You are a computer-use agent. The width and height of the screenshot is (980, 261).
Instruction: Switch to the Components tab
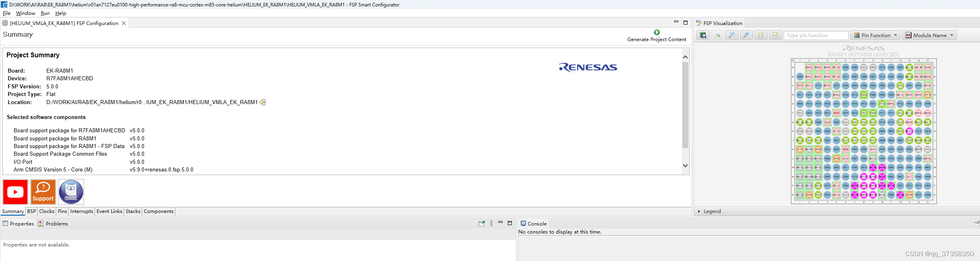(x=158, y=211)
